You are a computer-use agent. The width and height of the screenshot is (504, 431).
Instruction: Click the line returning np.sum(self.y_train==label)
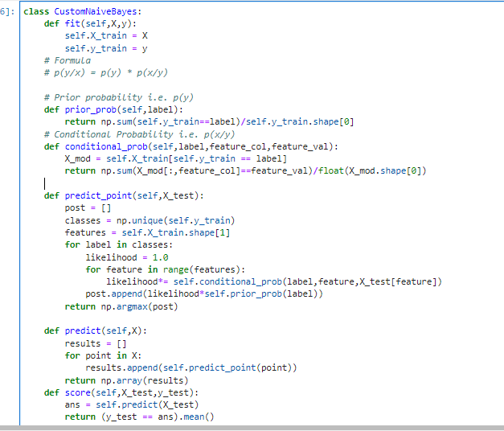(209, 122)
